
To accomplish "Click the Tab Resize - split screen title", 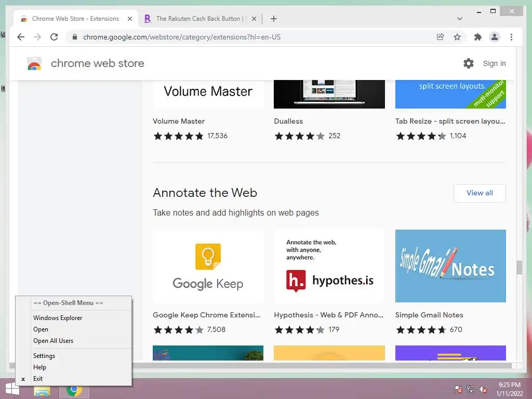I will tap(450, 121).
